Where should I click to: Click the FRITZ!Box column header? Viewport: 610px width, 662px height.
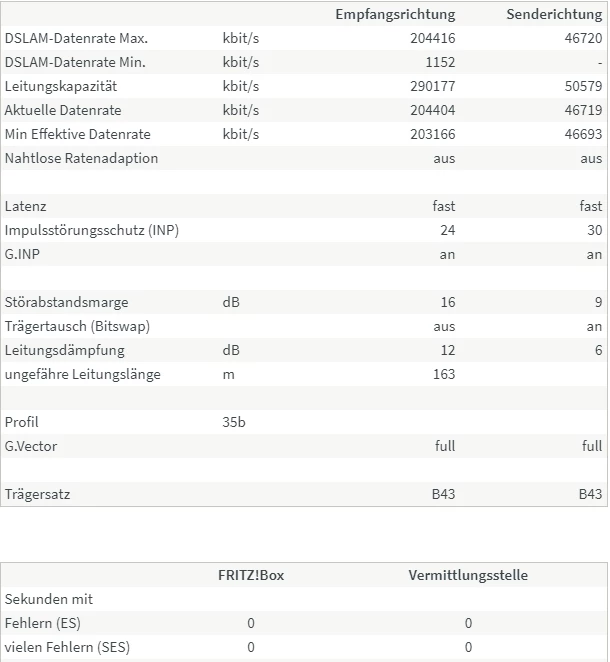click(x=251, y=575)
